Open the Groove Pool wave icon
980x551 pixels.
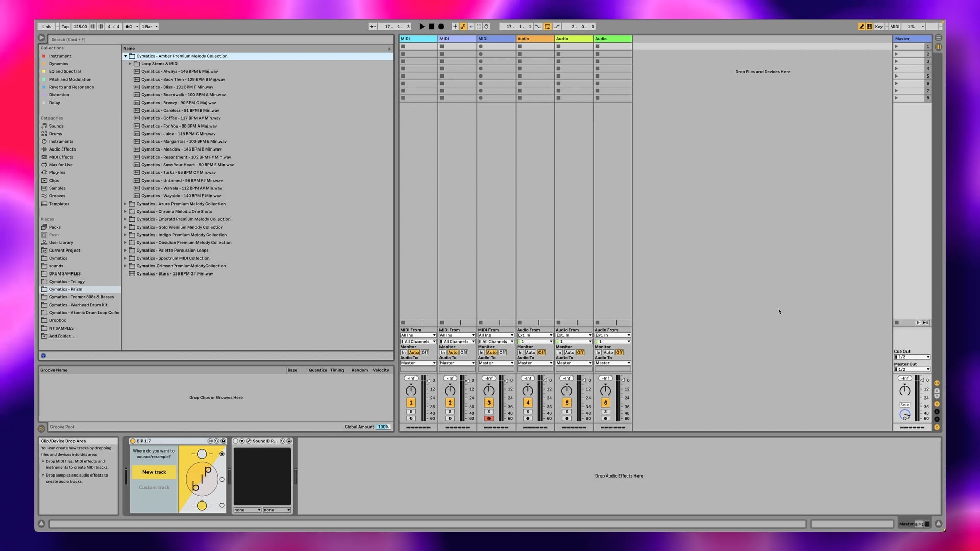42,429
